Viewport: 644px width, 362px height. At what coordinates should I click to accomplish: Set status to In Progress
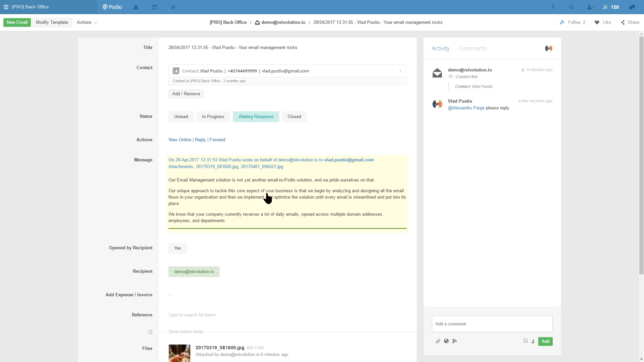213,117
